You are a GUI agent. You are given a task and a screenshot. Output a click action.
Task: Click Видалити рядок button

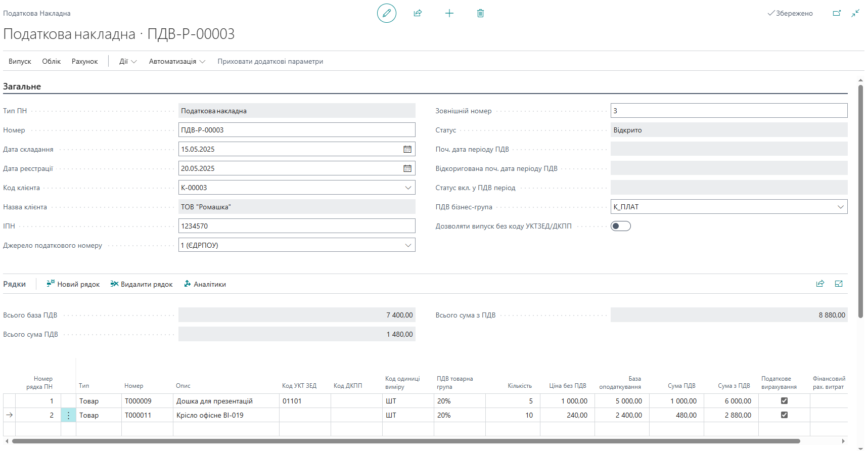pos(142,284)
